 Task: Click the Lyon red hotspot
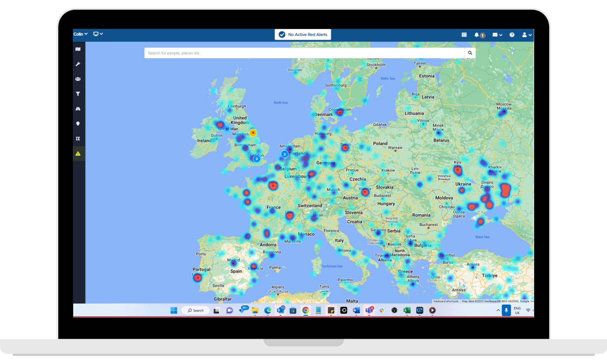[x=290, y=215]
